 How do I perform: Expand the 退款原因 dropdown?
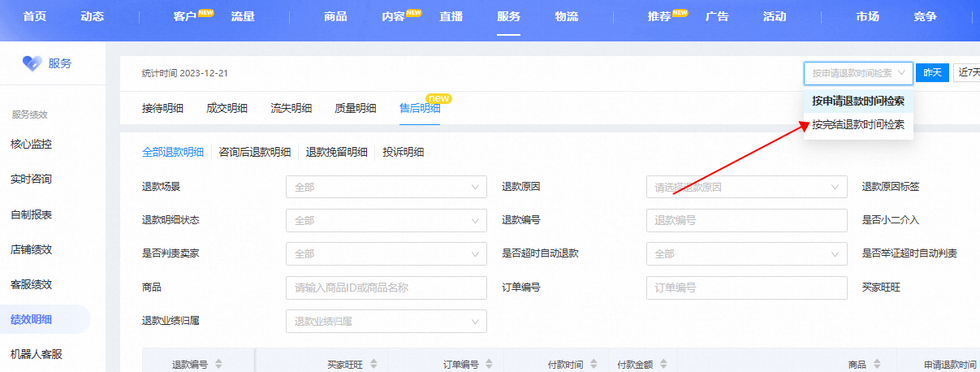[746, 187]
